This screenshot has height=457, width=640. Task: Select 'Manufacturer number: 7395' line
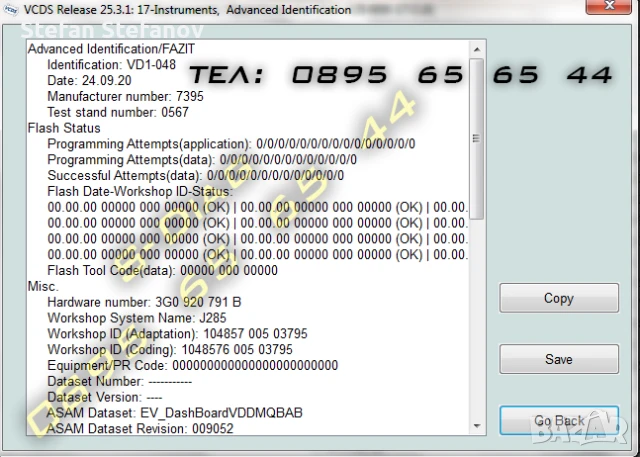[125, 96]
